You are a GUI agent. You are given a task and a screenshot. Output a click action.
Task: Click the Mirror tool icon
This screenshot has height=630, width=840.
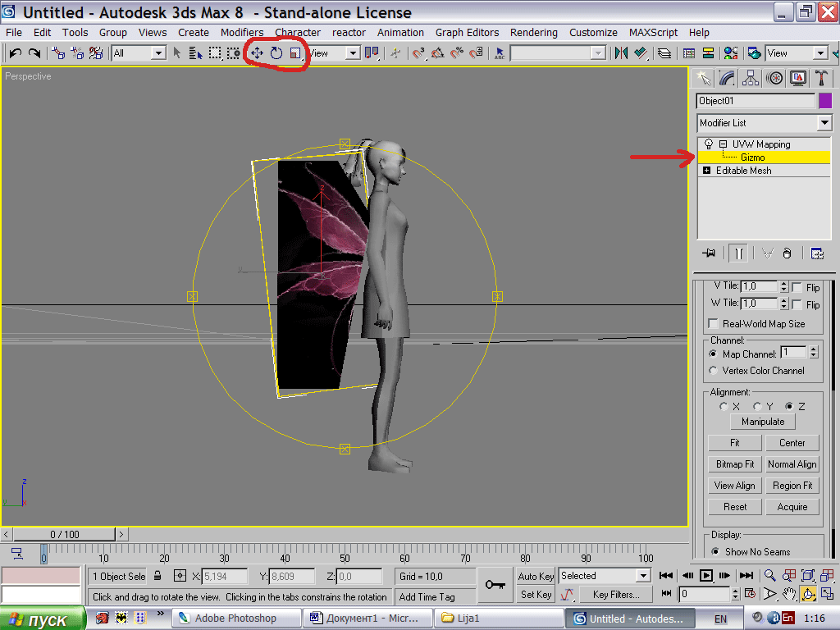pyautogui.click(x=622, y=53)
